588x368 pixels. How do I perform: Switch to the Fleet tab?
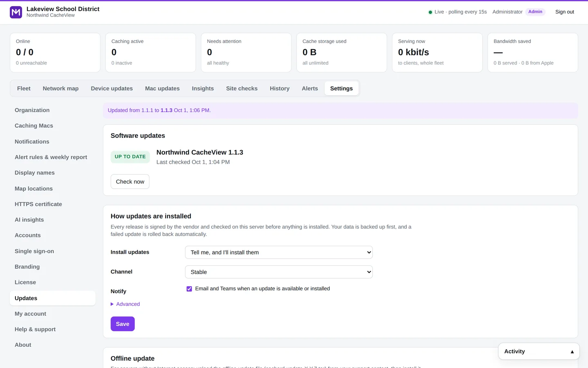coord(24,88)
